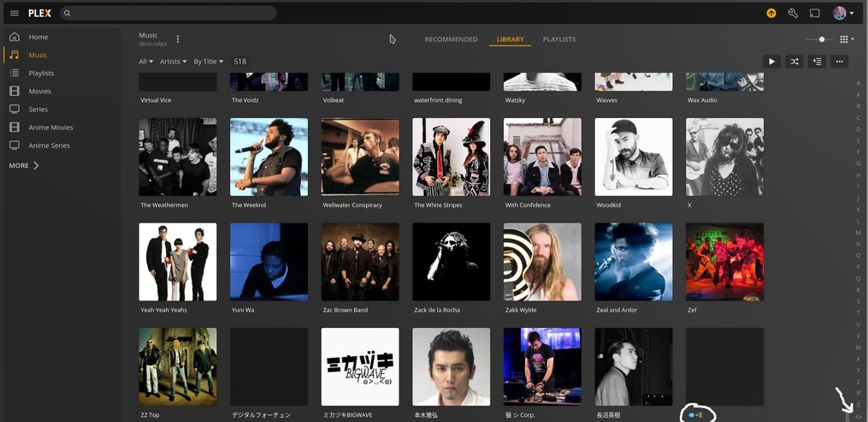The width and height of the screenshot is (868, 422).
Task: Switch to the Recommended tab
Action: click(x=451, y=39)
